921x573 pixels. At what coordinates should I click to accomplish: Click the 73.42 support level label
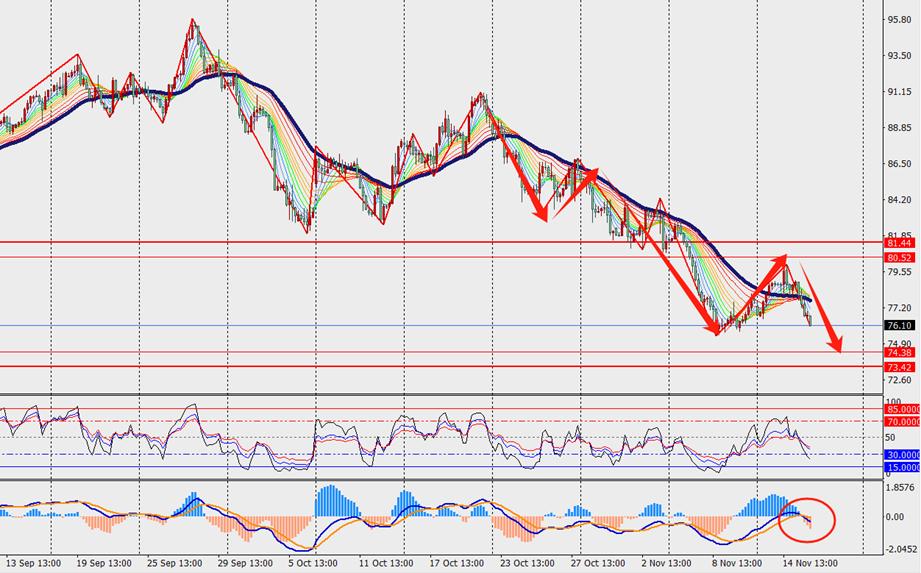tap(900, 367)
